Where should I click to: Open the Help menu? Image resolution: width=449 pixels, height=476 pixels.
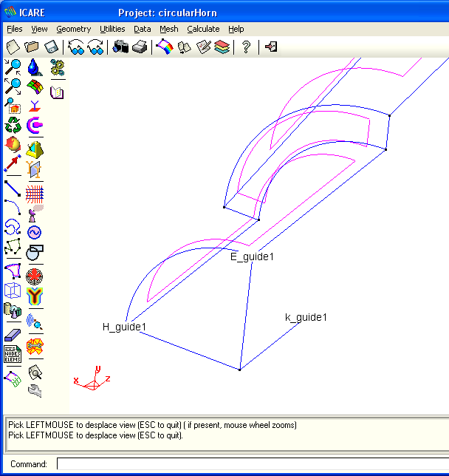tap(236, 29)
